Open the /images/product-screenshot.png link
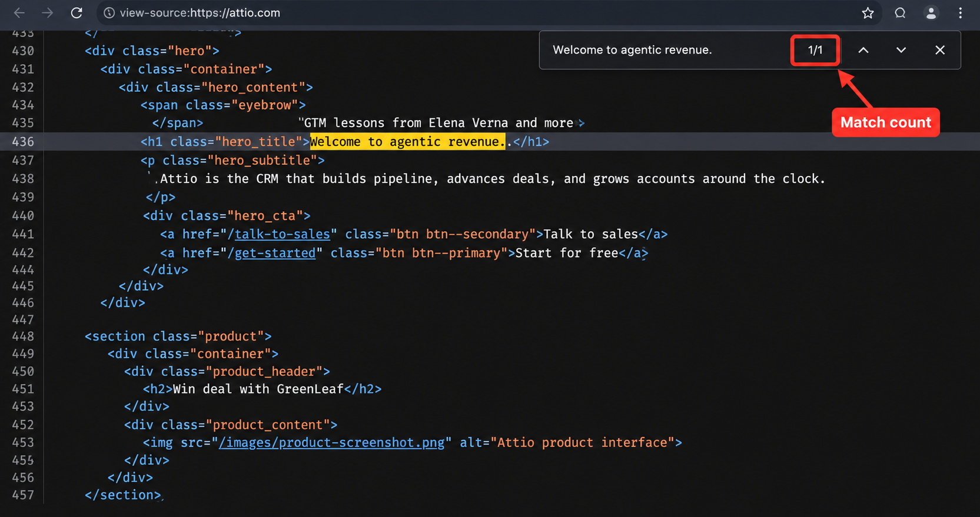The height and width of the screenshot is (517, 980). tap(331, 442)
